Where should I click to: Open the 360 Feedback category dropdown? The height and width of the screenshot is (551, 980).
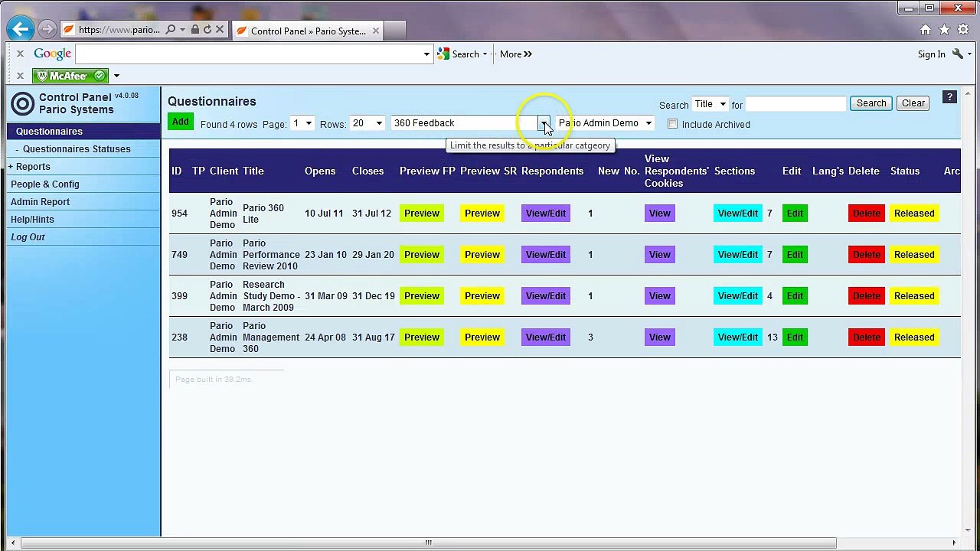click(x=470, y=123)
